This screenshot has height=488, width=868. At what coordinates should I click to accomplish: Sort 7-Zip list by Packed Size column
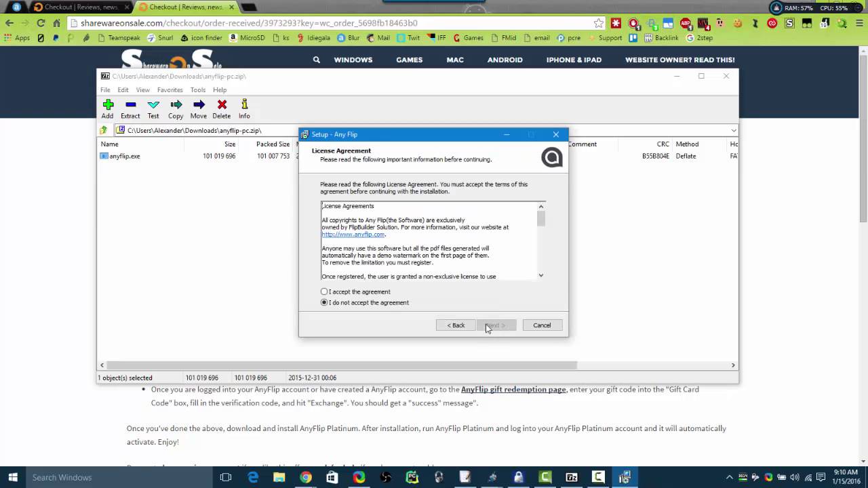tap(273, 144)
